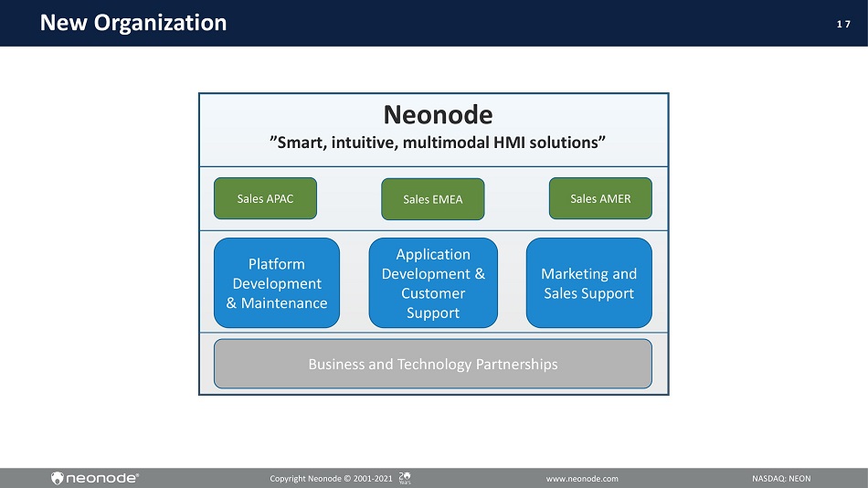Select the Sales EMEA green box

pyautogui.click(x=433, y=199)
